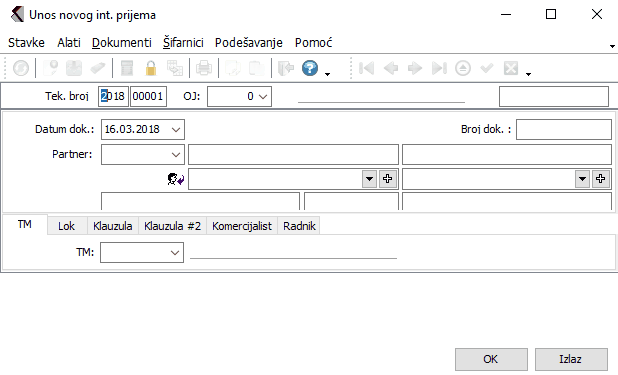The width and height of the screenshot is (618, 375).
Task: Click the printer icon
Action: coord(204,68)
